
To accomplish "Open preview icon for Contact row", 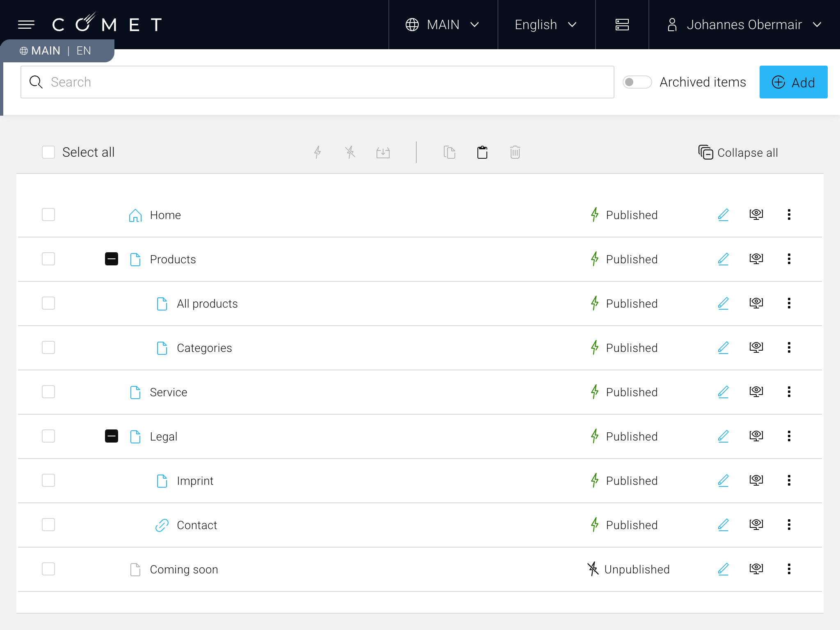I will coord(756,525).
